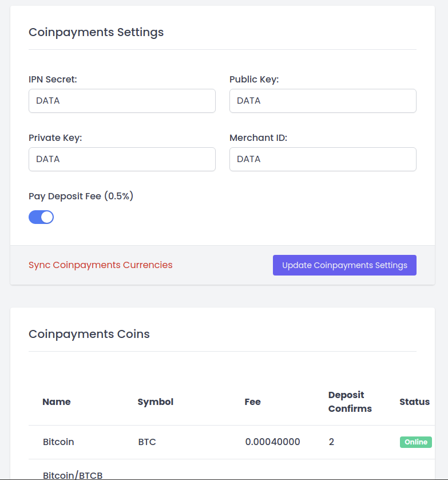Click the green Online status badge
The height and width of the screenshot is (480, 448).
click(415, 442)
